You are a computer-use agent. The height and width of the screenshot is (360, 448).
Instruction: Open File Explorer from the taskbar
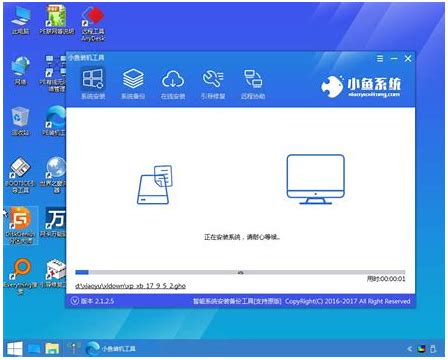click(x=52, y=349)
